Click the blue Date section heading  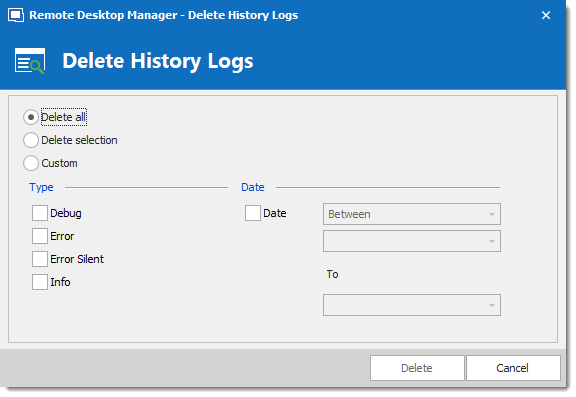pyautogui.click(x=253, y=187)
